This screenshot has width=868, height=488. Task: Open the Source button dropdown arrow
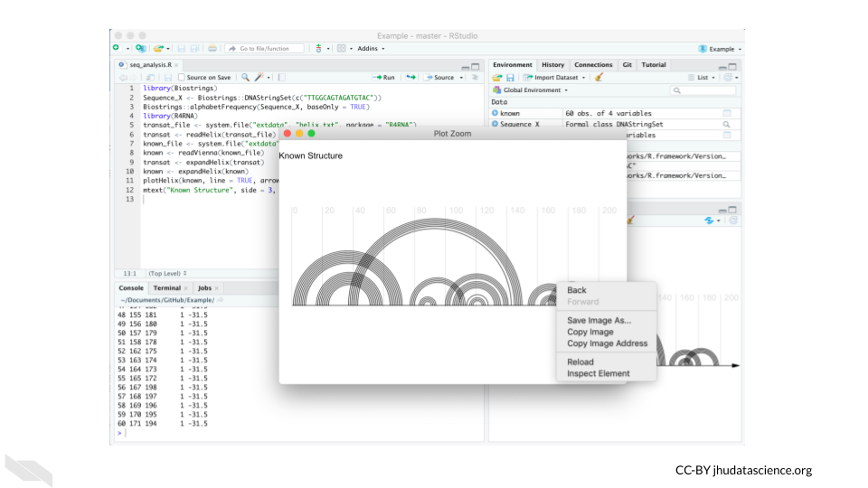pyautogui.click(x=461, y=78)
